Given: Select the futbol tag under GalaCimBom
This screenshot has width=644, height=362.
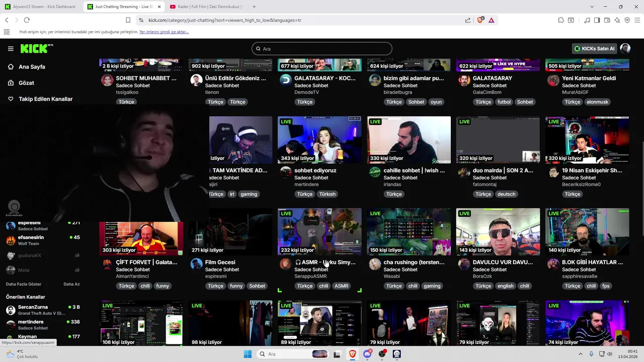Looking at the screenshot, I should 504,102.
